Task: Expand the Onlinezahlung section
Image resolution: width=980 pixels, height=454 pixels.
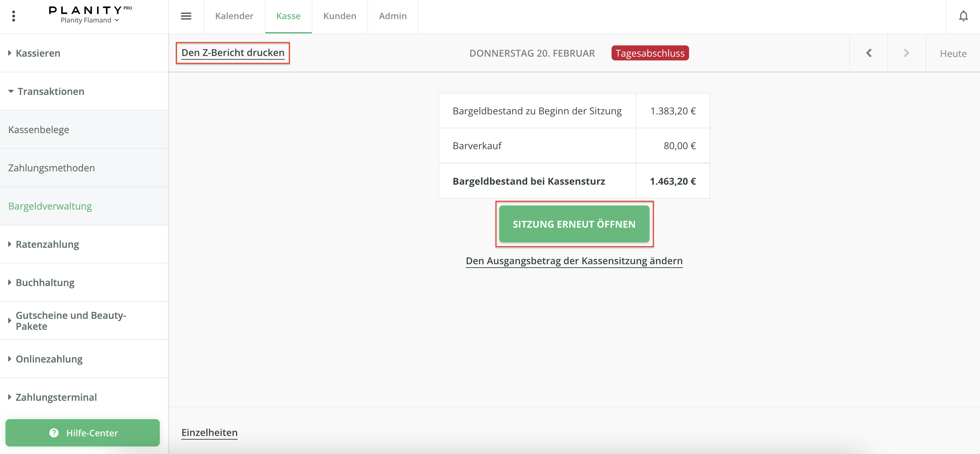Action: pyautogui.click(x=49, y=359)
